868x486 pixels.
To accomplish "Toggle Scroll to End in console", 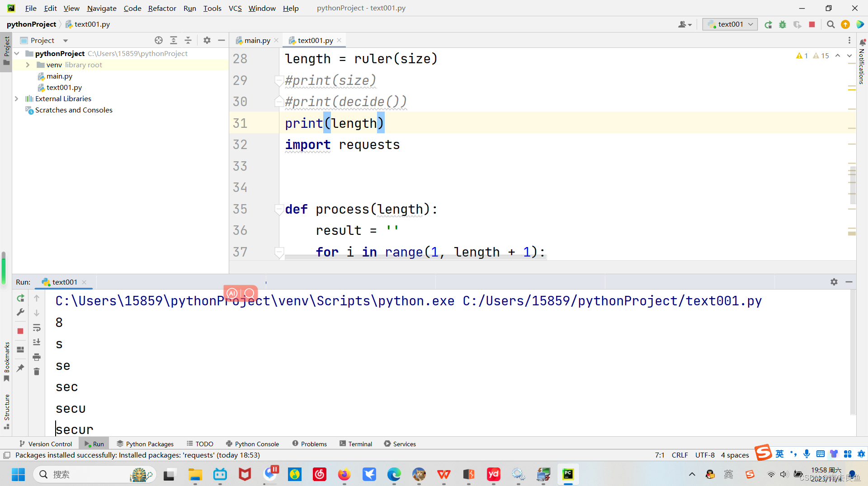I will [37, 342].
